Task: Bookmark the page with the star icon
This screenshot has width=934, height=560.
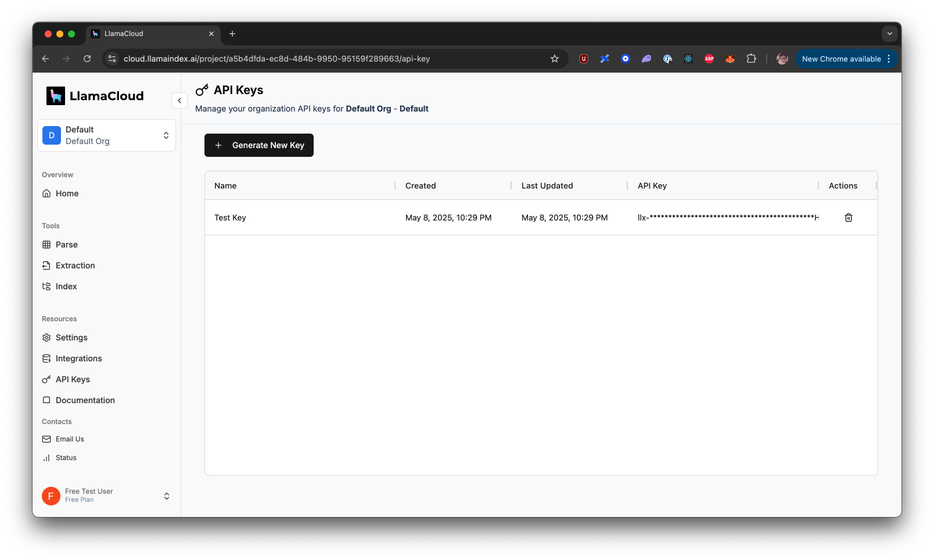Action: [x=555, y=59]
